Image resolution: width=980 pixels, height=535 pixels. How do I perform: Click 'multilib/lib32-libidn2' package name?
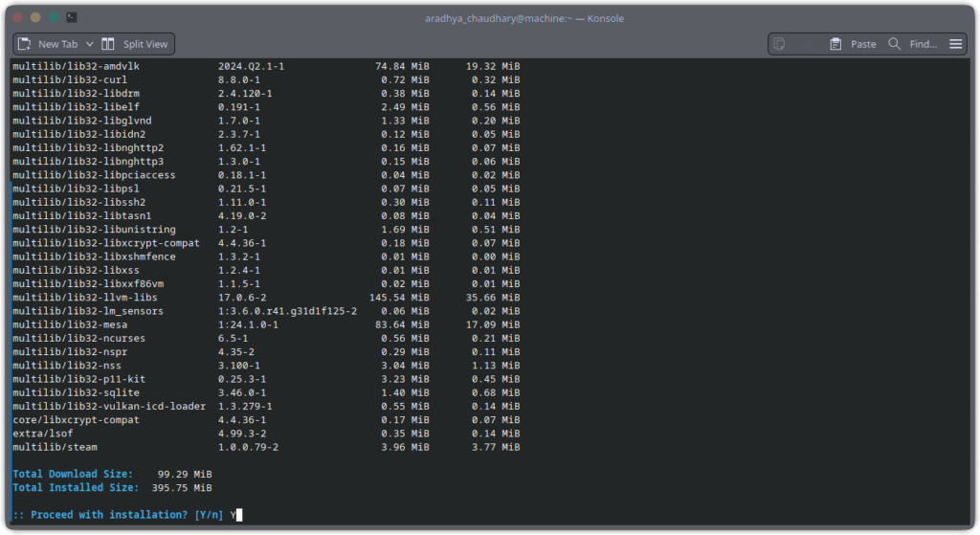click(78, 134)
